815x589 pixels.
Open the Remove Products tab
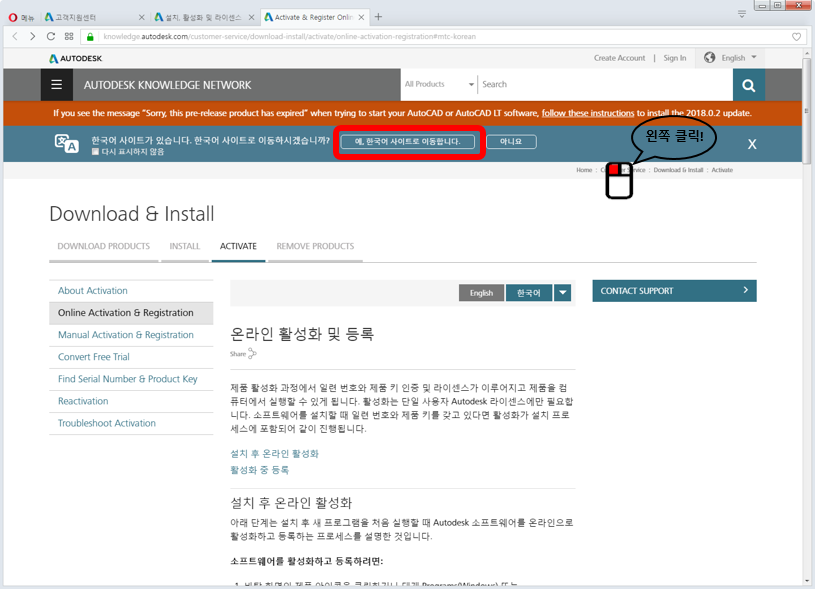315,246
